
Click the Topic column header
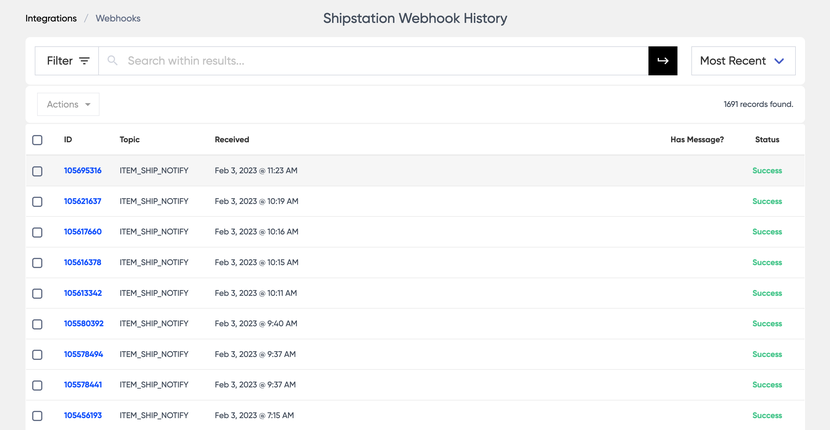coord(130,140)
